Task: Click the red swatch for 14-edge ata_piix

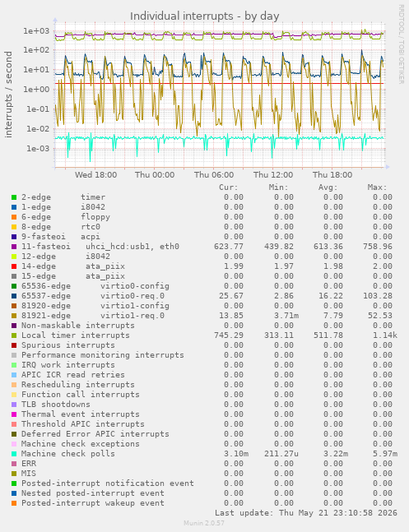Action: [x=14, y=266]
